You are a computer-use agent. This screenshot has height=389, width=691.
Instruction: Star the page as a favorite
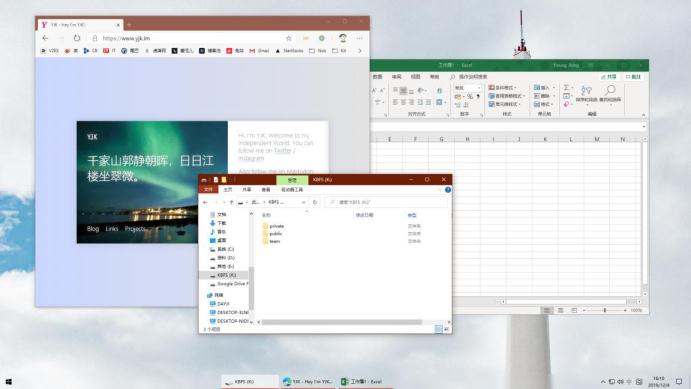pos(289,38)
